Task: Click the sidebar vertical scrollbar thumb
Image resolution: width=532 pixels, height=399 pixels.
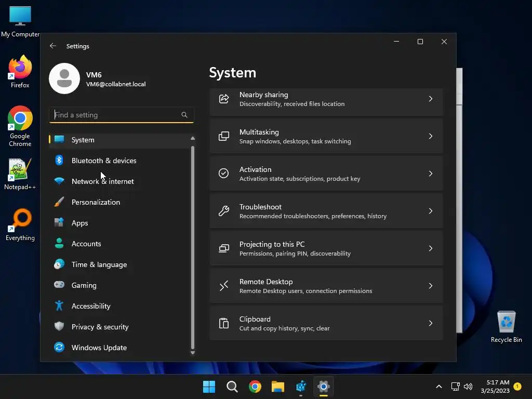Action: click(x=193, y=247)
